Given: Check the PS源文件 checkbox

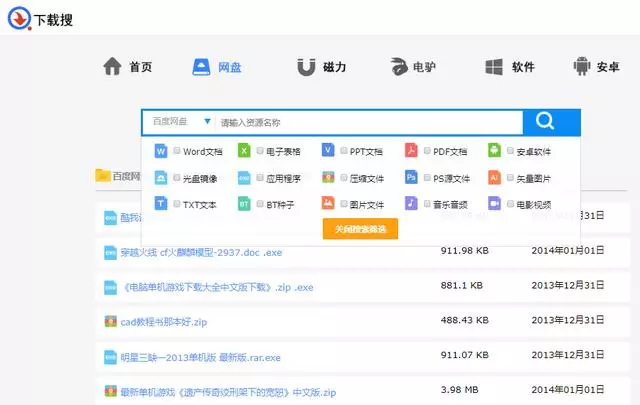Looking at the screenshot, I should (427, 178).
